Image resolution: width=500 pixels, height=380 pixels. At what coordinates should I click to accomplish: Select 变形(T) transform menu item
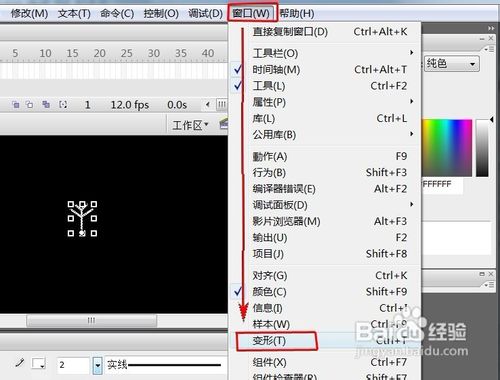point(325,340)
